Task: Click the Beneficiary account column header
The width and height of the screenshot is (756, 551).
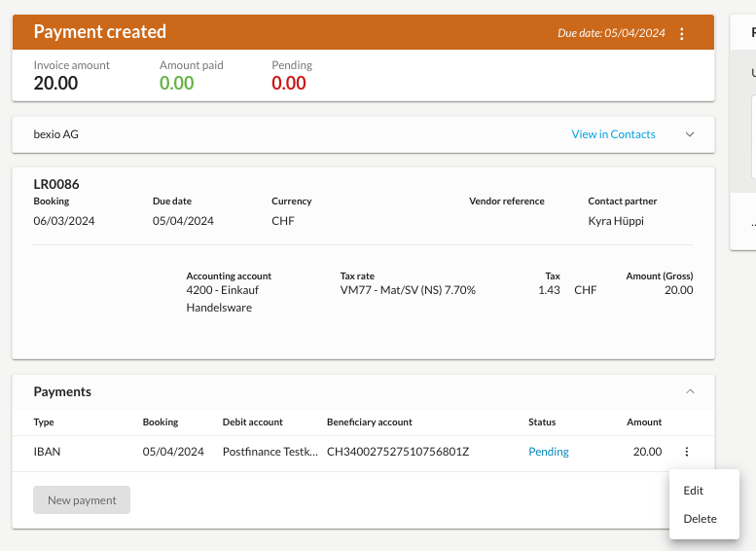Action: click(x=370, y=422)
